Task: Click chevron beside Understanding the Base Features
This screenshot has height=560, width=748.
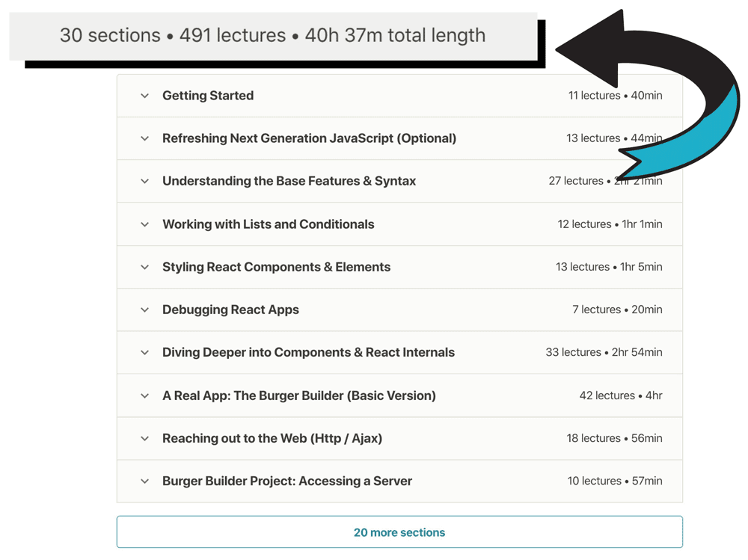Action: 144,181
